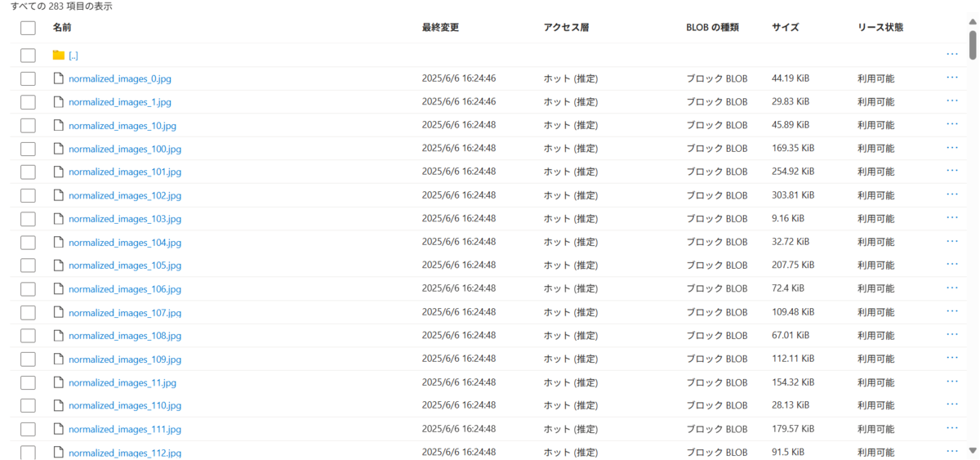Screen dimensions: 980x460
Task: Click the 9.16 KiB size value
Action: (x=788, y=219)
